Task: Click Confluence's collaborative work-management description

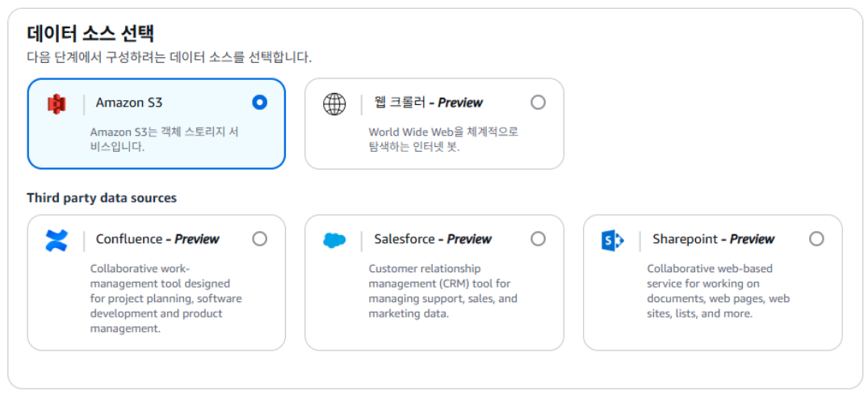Action: [x=166, y=299]
